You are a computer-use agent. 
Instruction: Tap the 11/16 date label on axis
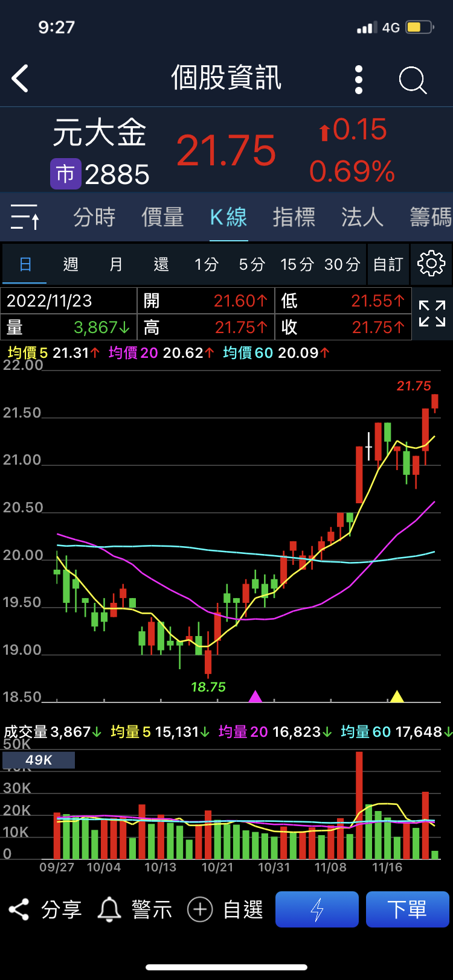coord(387,867)
